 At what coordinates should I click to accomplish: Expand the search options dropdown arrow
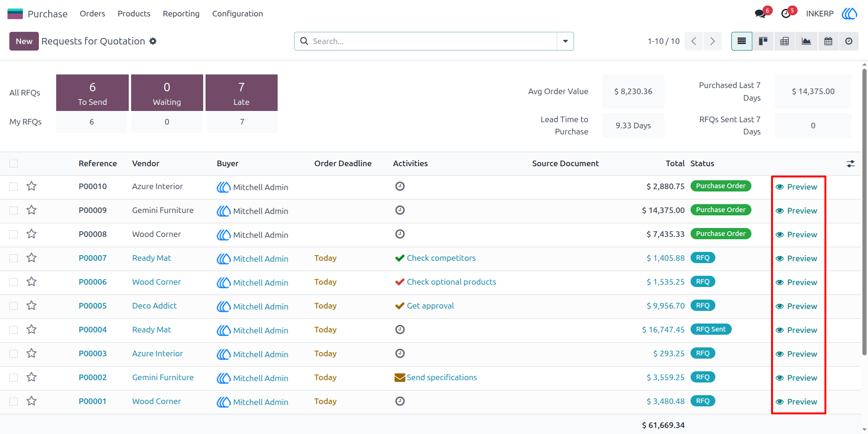click(x=565, y=41)
